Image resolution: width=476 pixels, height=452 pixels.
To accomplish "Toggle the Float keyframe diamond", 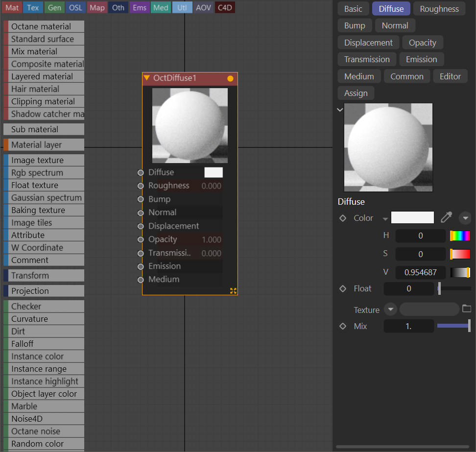I will pyautogui.click(x=343, y=289).
